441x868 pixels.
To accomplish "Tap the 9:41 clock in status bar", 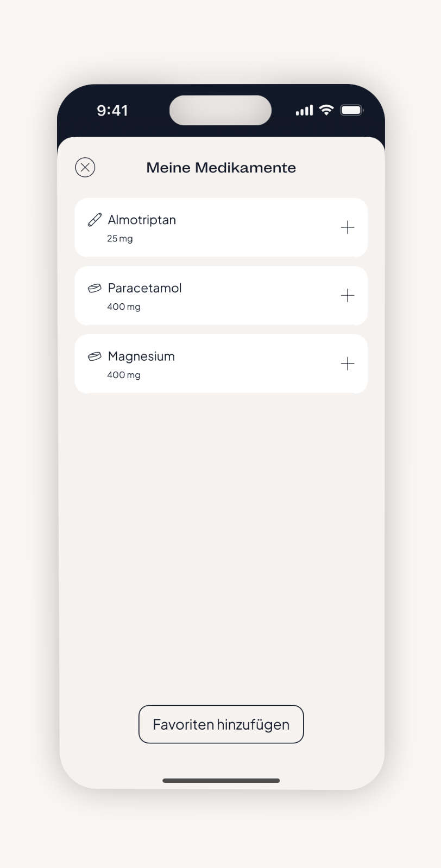I will tap(112, 111).
